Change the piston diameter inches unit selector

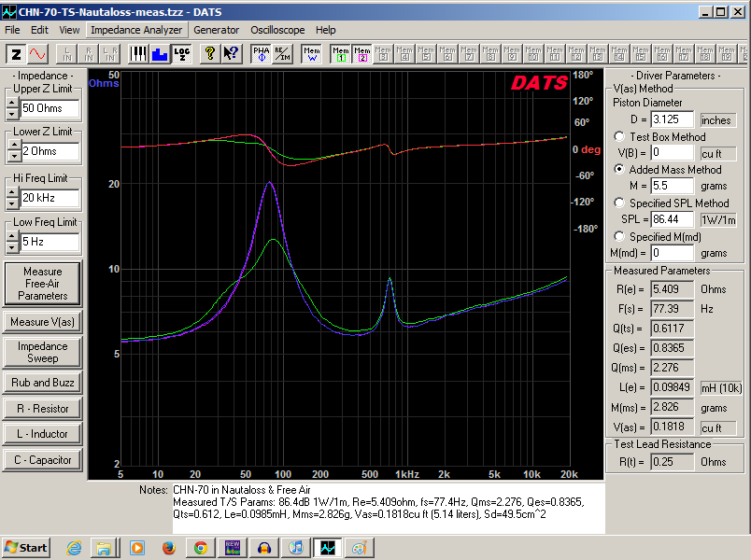click(717, 120)
